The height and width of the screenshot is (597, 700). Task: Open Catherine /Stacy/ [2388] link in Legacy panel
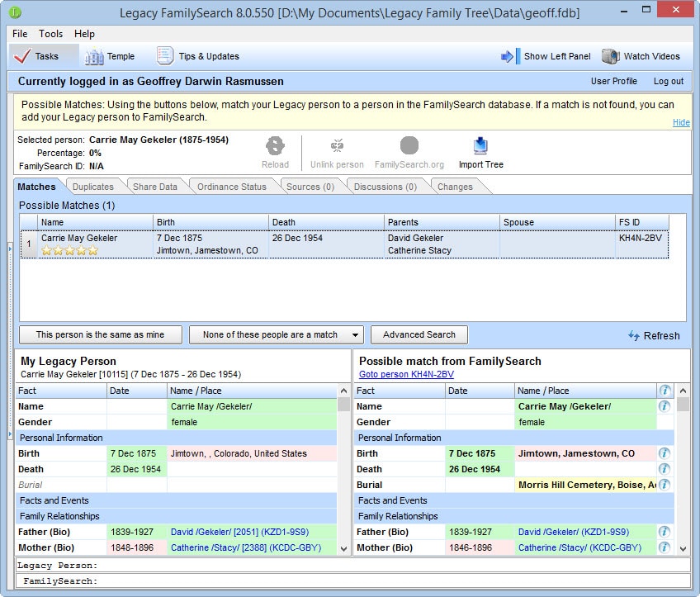pyautogui.click(x=246, y=547)
